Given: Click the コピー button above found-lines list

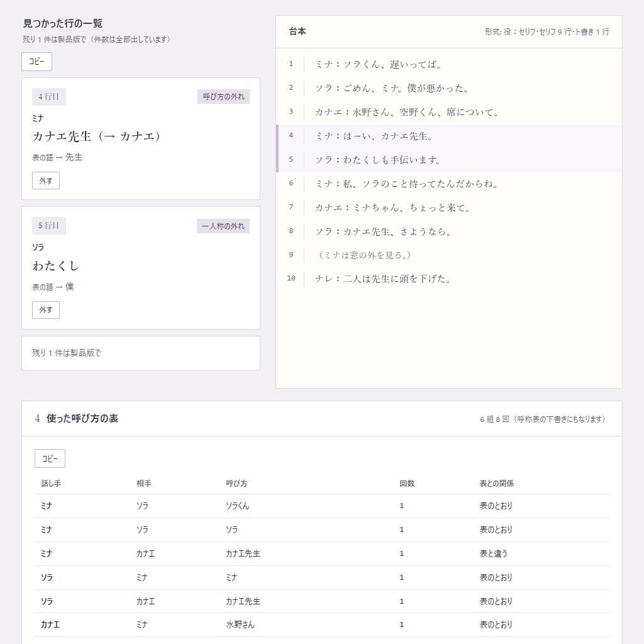Looking at the screenshot, I should tap(36, 62).
